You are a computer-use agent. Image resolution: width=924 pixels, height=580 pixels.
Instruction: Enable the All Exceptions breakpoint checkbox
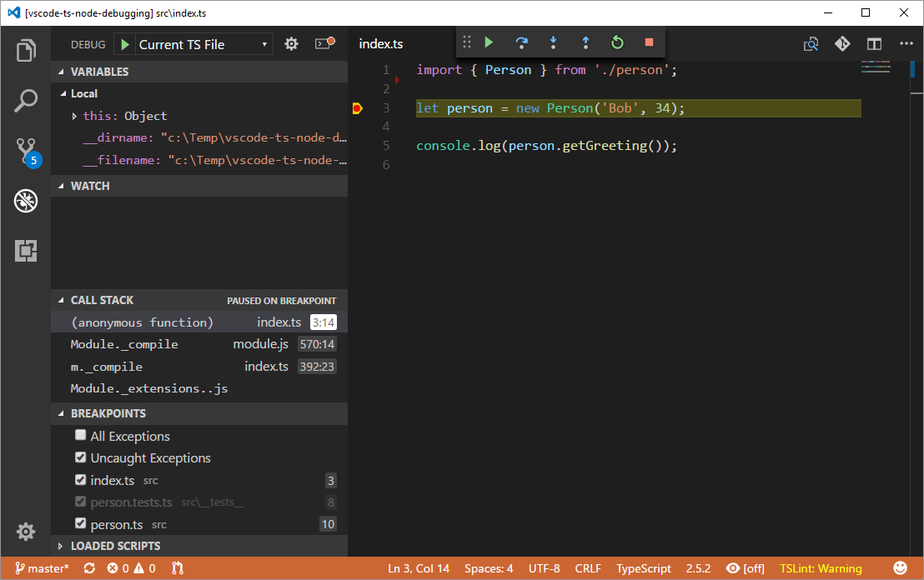click(x=81, y=435)
